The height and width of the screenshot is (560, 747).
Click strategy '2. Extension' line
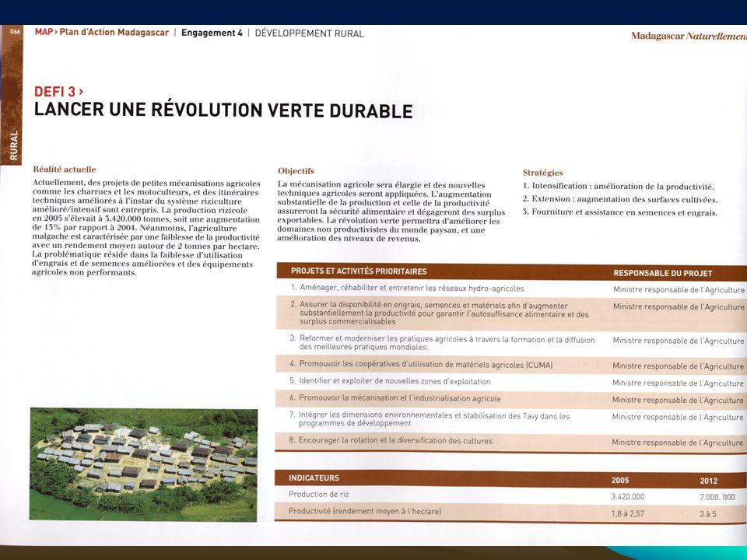coord(620,199)
